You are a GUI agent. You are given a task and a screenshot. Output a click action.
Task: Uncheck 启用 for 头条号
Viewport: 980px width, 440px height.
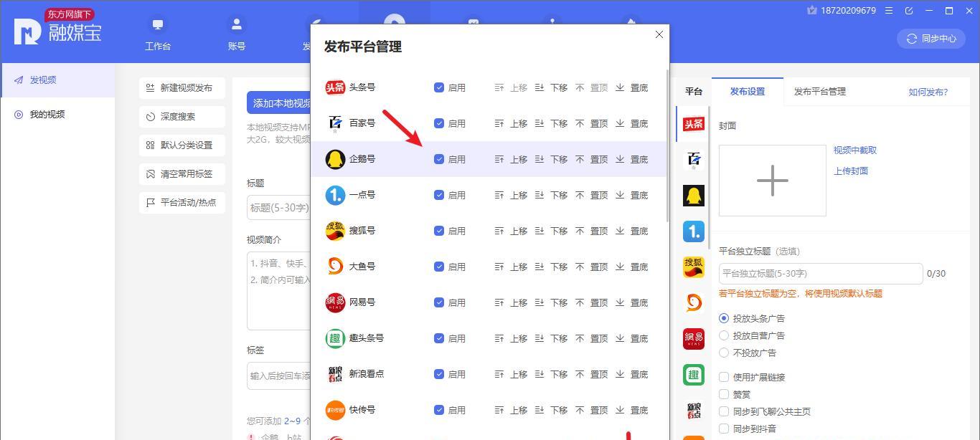coord(439,87)
